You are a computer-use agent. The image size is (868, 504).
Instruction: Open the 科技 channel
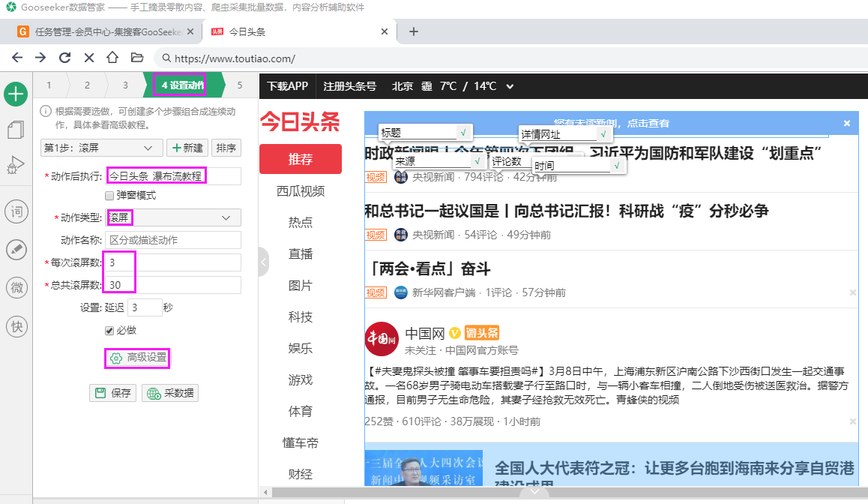pyautogui.click(x=300, y=317)
